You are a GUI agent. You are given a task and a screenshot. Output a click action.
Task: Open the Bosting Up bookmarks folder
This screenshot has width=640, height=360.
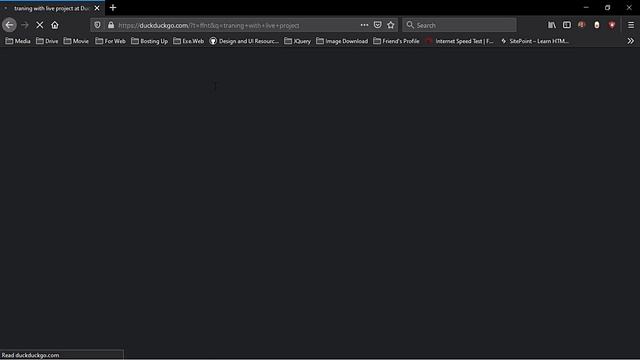[149, 41]
